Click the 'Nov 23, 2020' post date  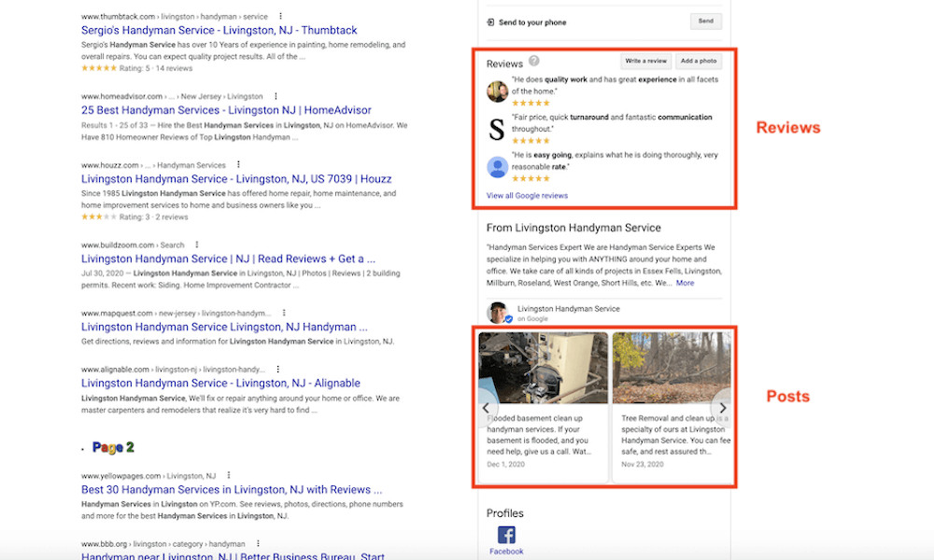[x=643, y=464]
